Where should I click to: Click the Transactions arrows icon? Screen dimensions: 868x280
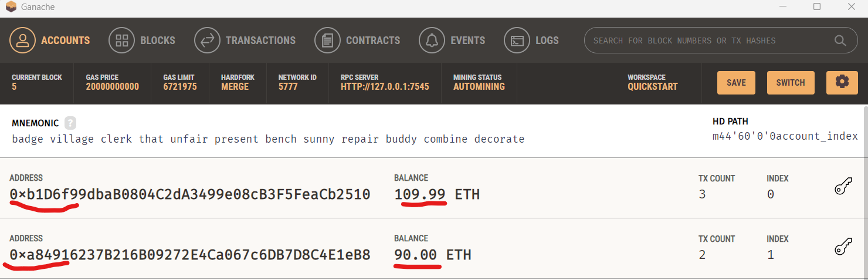click(208, 41)
